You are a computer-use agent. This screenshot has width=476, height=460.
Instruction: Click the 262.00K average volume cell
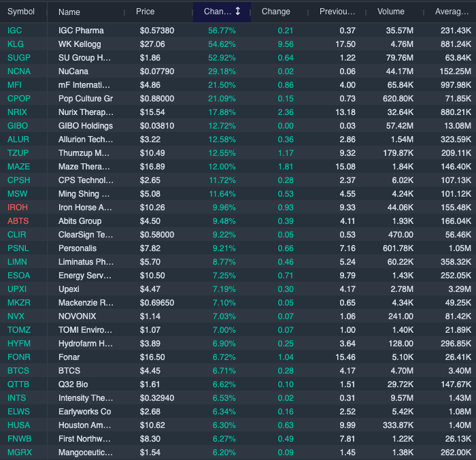tap(456, 453)
